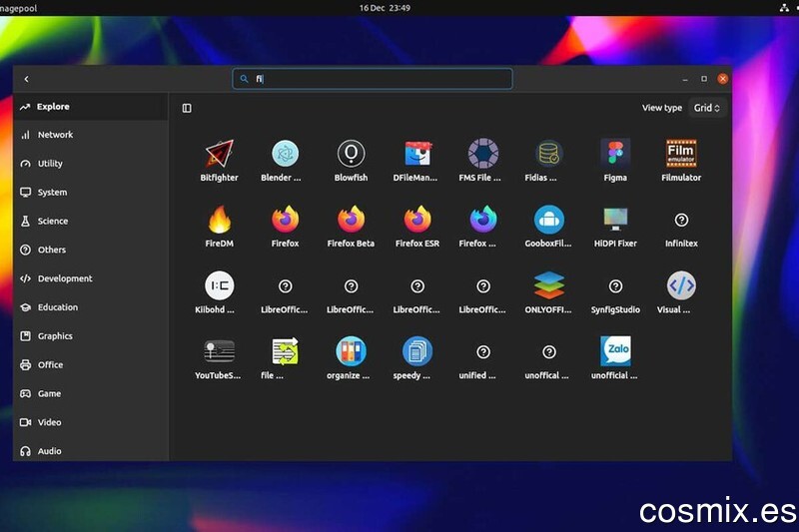Select the Kiibohd app icon

tap(219, 285)
